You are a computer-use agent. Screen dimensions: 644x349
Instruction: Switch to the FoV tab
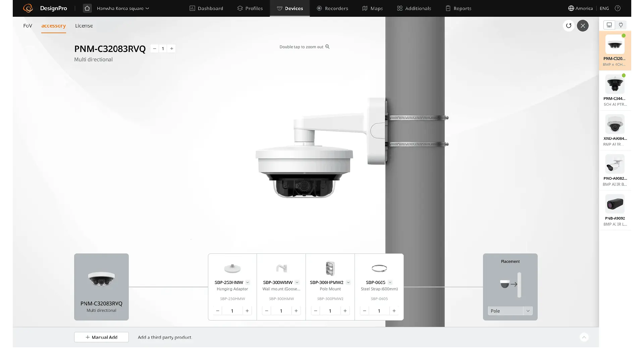click(x=28, y=26)
